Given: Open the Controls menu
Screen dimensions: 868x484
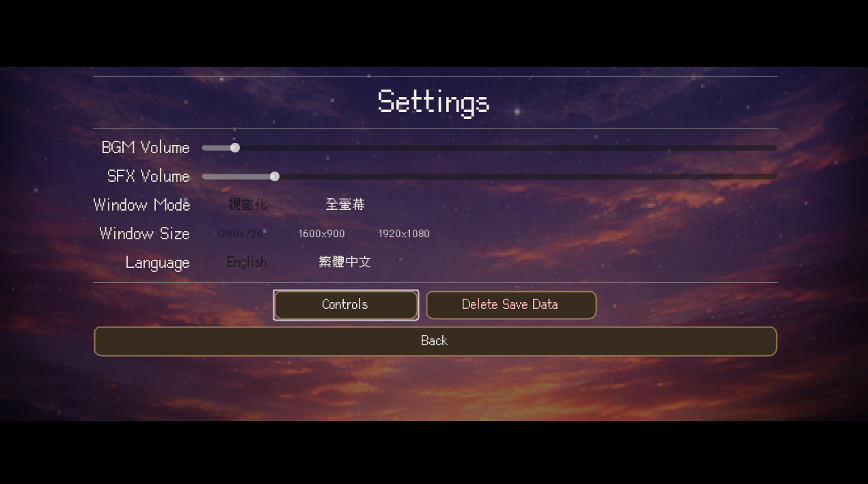Looking at the screenshot, I should (x=346, y=305).
